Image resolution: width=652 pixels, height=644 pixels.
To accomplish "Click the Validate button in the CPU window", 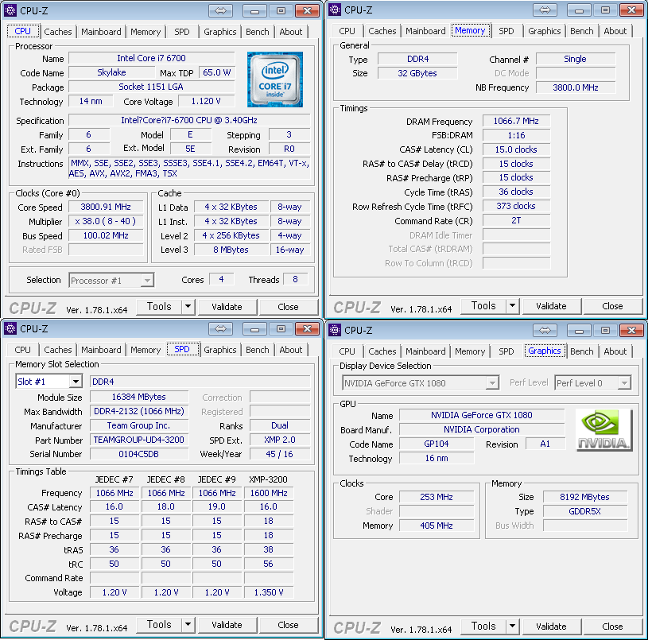I will [x=227, y=307].
